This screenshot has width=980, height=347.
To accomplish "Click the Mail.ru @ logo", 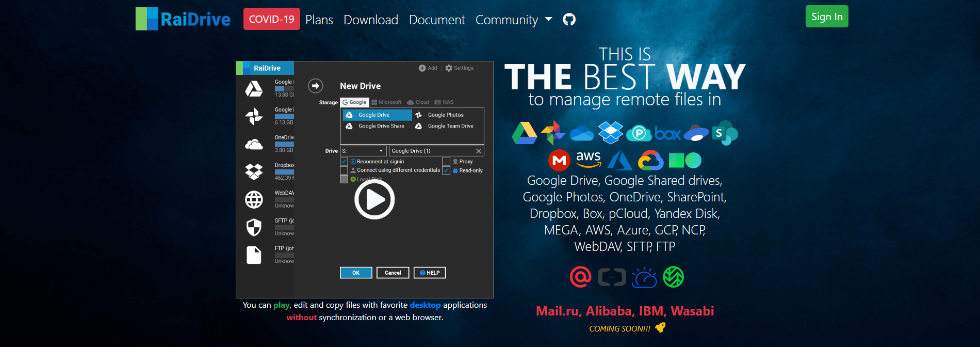I will (x=581, y=277).
